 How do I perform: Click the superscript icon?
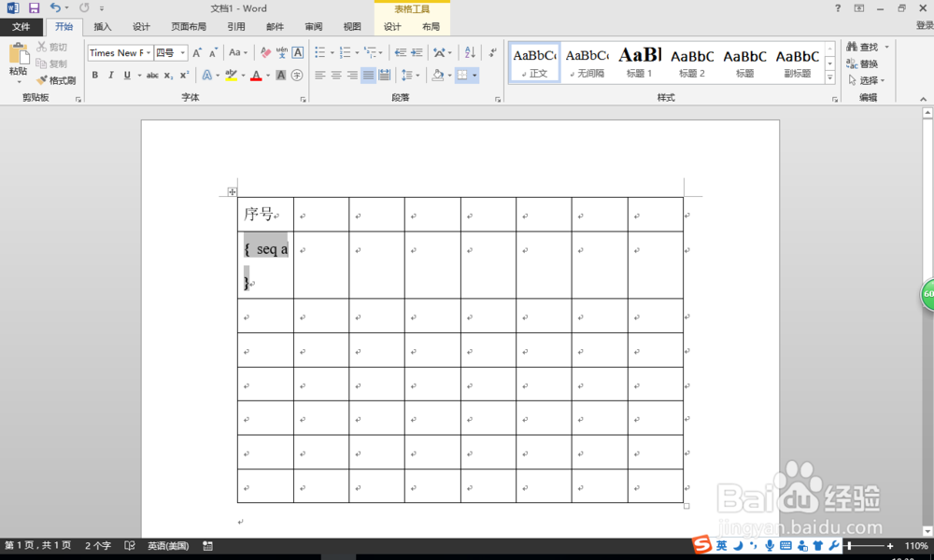click(x=184, y=75)
